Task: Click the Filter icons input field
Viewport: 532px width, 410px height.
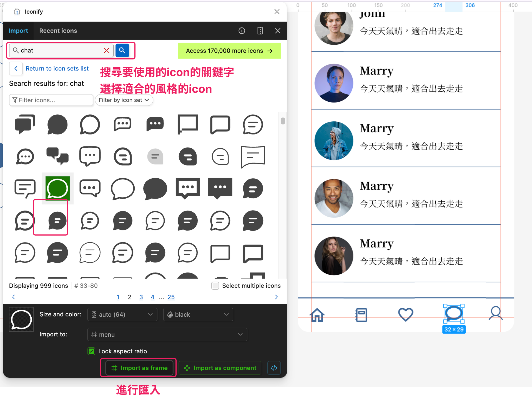Action: pos(51,100)
